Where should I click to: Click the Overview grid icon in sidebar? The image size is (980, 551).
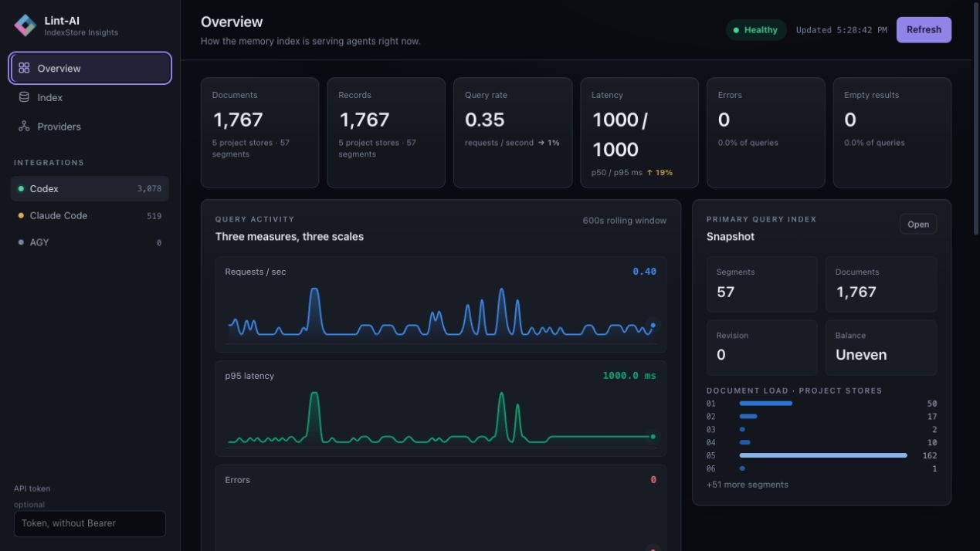[24, 68]
